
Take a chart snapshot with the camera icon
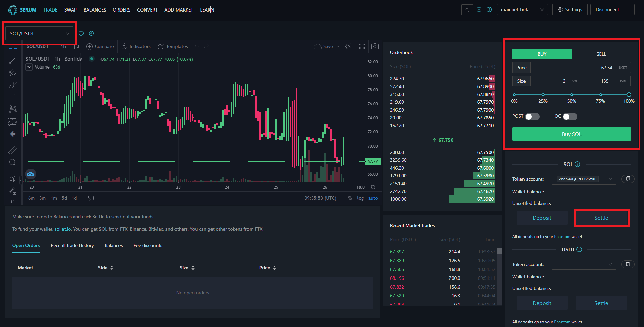tap(374, 46)
